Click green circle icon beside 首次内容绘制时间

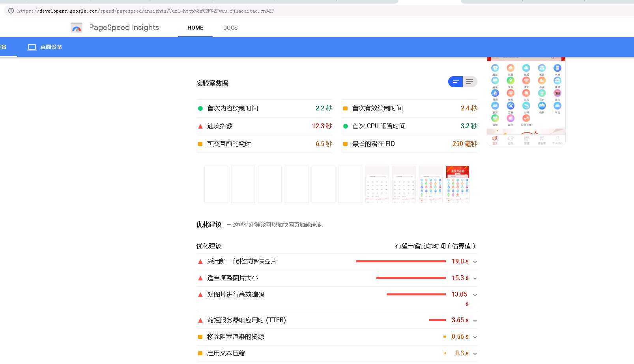[200, 108]
